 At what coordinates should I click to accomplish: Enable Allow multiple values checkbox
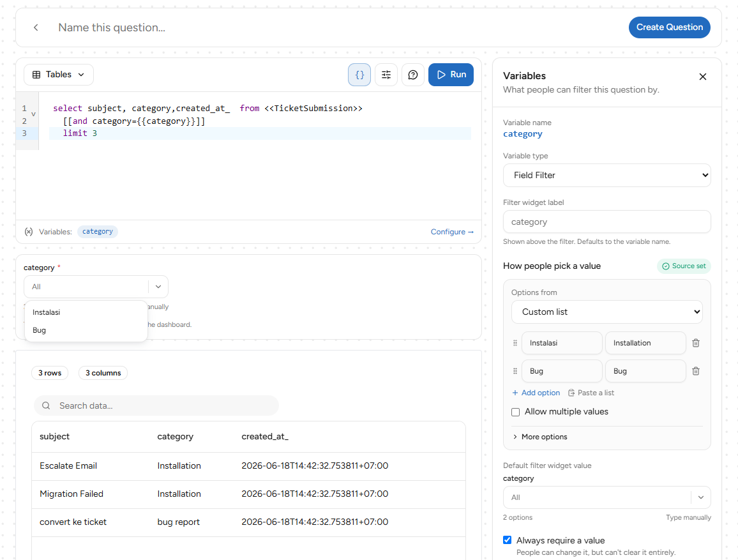point(516,412)
